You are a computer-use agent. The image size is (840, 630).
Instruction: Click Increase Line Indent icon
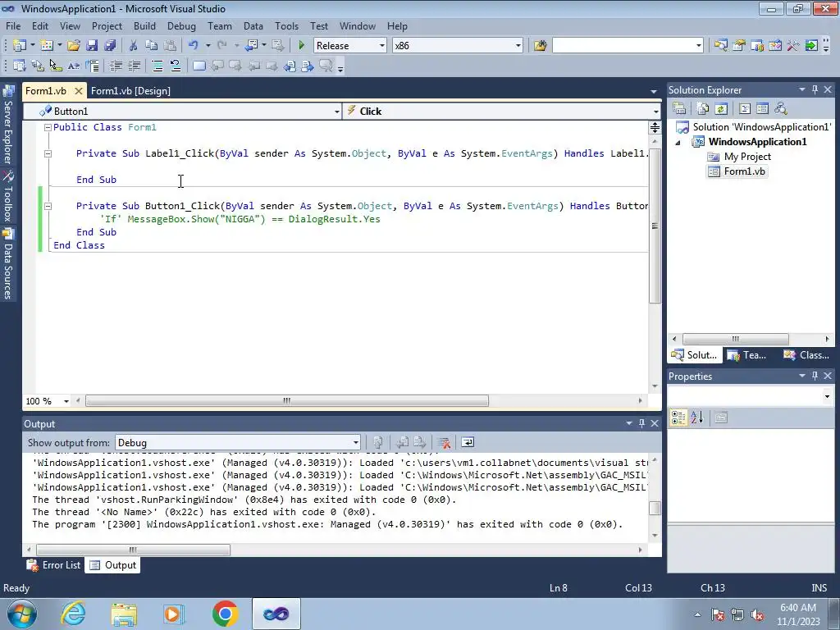click(x=134, y=66)
